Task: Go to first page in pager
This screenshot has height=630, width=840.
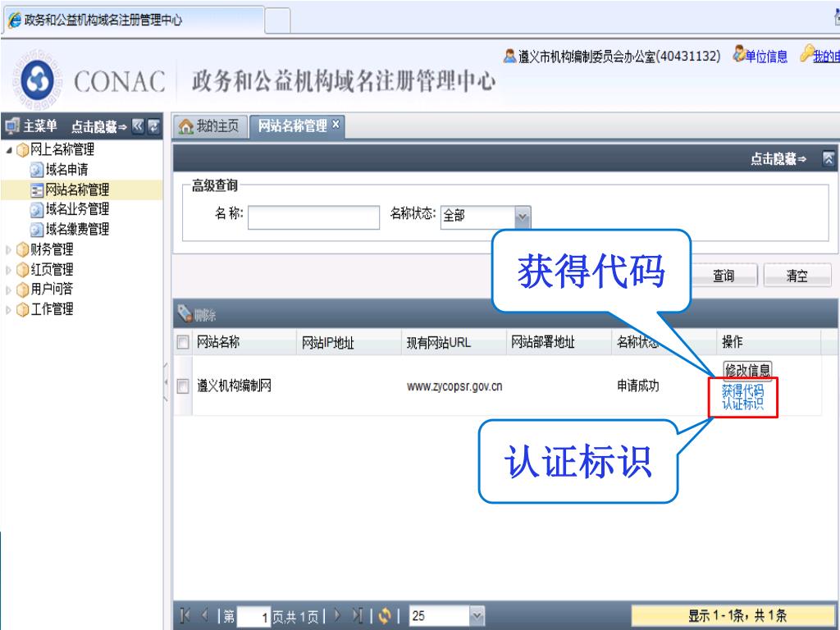Action: [185, 615]
